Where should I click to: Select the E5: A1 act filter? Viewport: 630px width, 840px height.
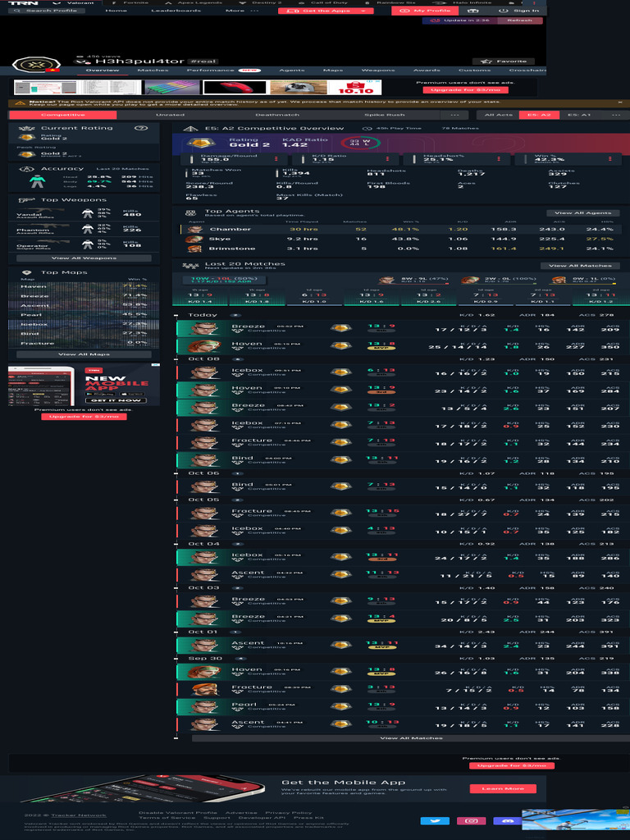pos(579,115)
